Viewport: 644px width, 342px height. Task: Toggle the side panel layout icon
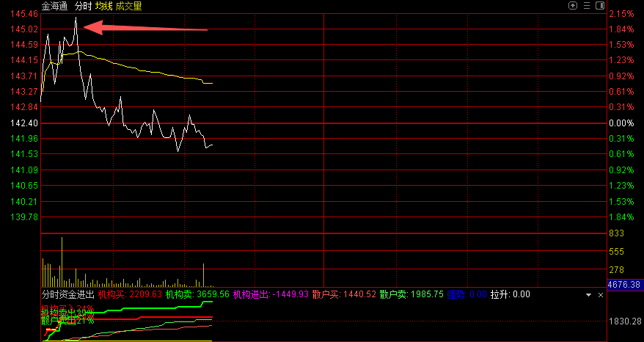(600, 5)
